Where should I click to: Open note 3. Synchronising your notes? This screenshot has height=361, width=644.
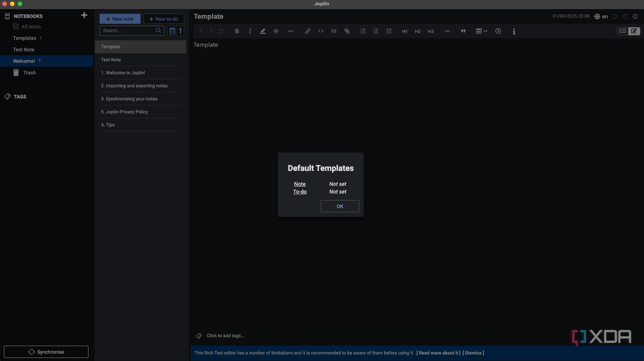tap(141, 99)
